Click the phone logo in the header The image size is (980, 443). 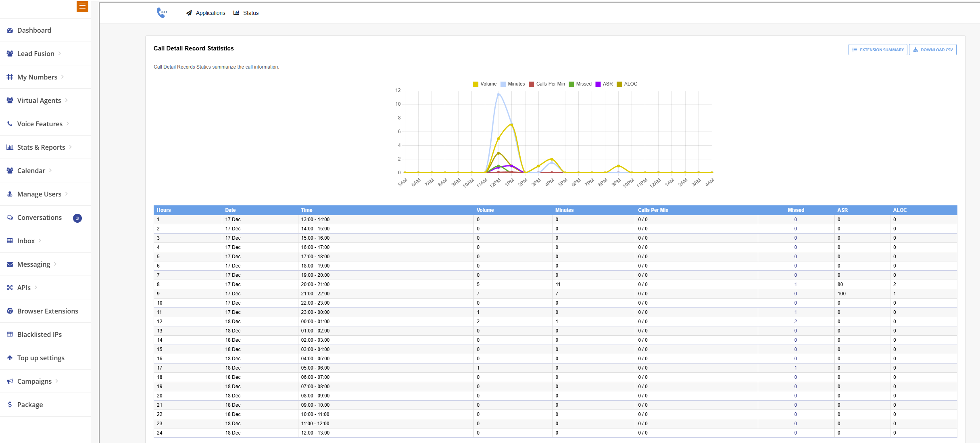click(162, 13)
